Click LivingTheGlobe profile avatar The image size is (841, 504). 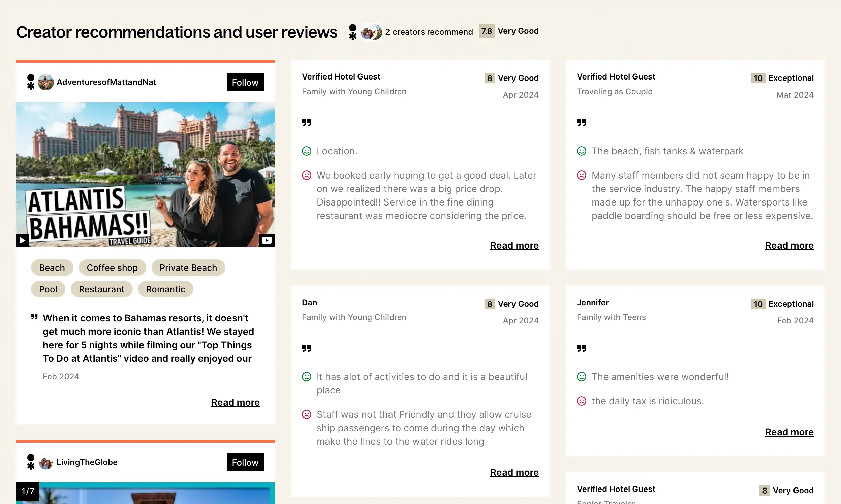coord(46,462)
